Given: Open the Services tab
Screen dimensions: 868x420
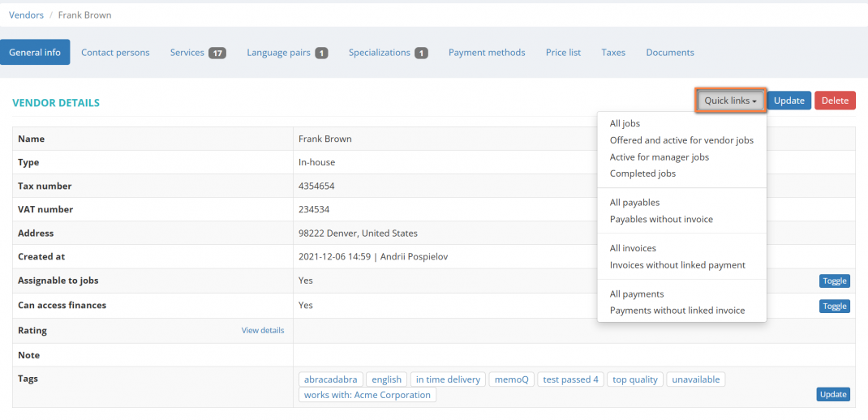Looking at the screenshot, I should click(x=198, y=53).
